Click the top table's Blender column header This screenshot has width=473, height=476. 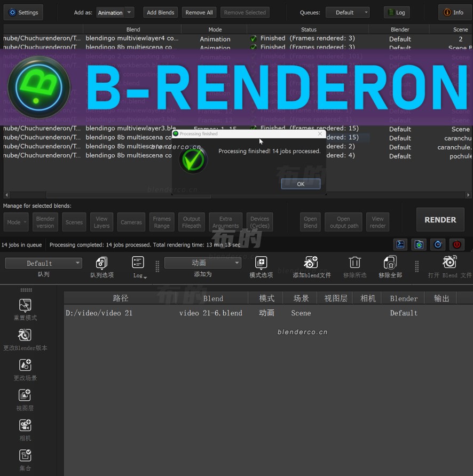tap(400, 29)
